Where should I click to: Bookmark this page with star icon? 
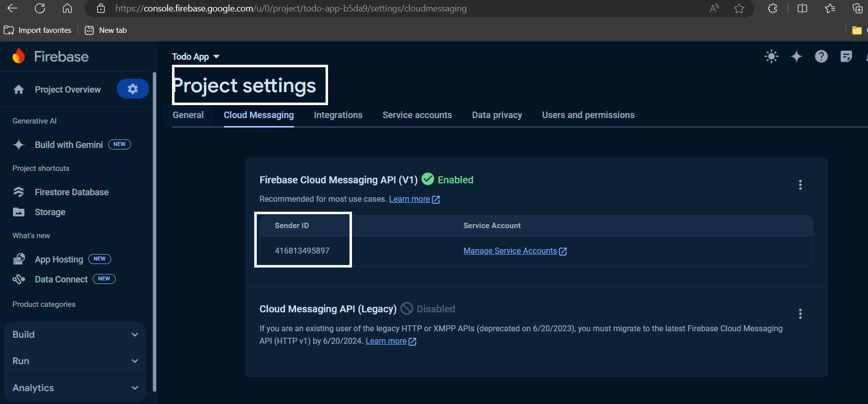(739, 8)
